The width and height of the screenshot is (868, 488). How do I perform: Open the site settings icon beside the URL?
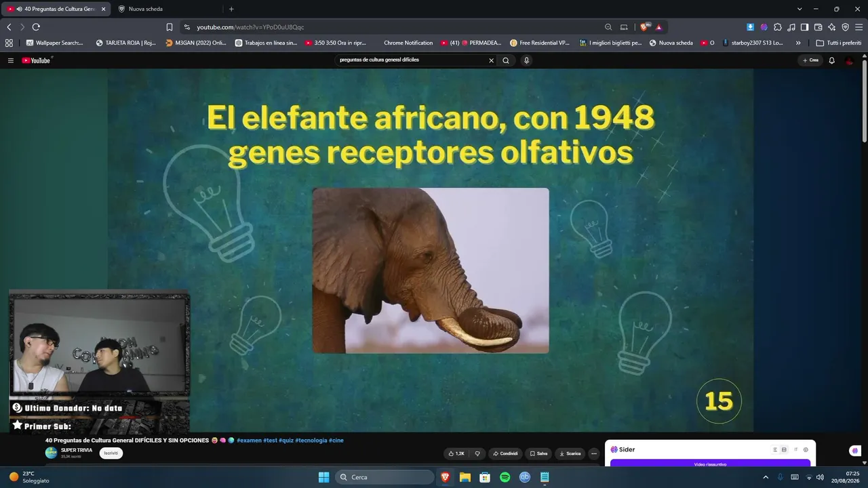[x=187, y=27]
